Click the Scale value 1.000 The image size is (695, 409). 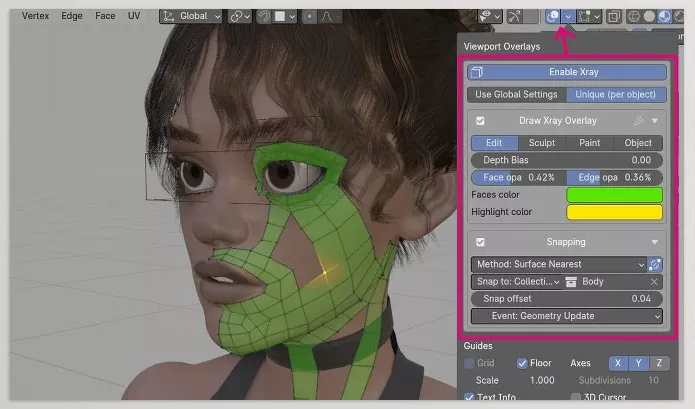[x=542, y=381]
